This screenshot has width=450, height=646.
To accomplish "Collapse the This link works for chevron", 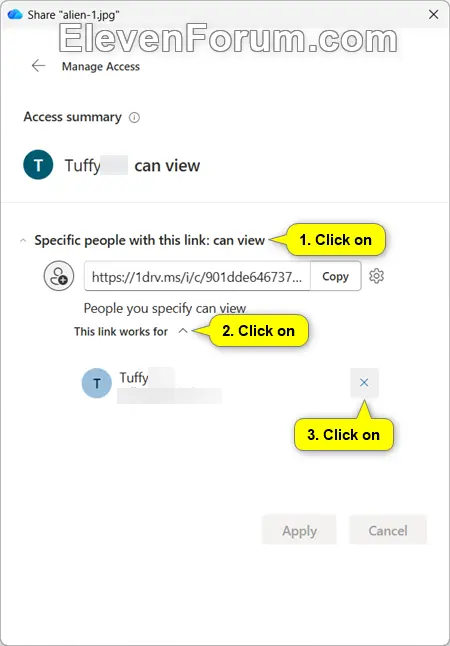I will tap(183, 331).
